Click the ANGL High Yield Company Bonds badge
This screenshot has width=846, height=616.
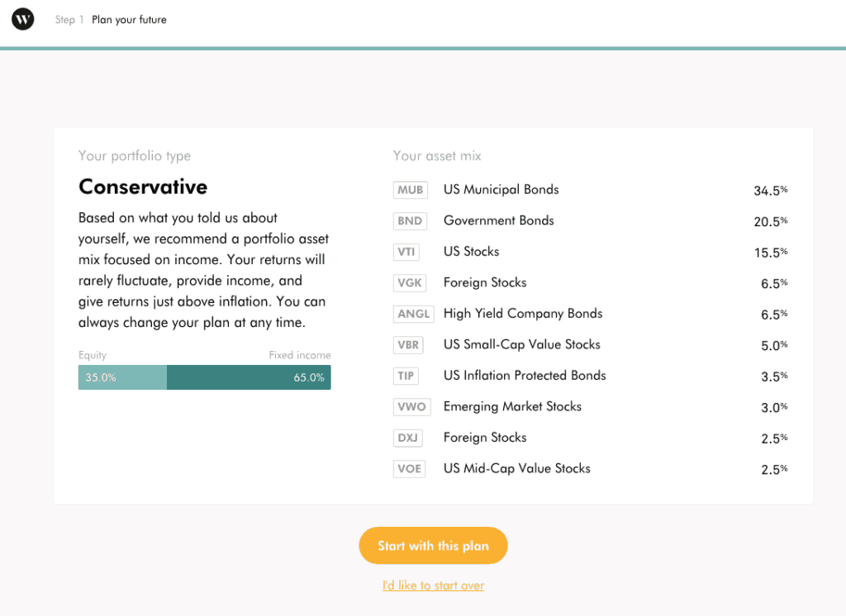(x=413, y=314)
